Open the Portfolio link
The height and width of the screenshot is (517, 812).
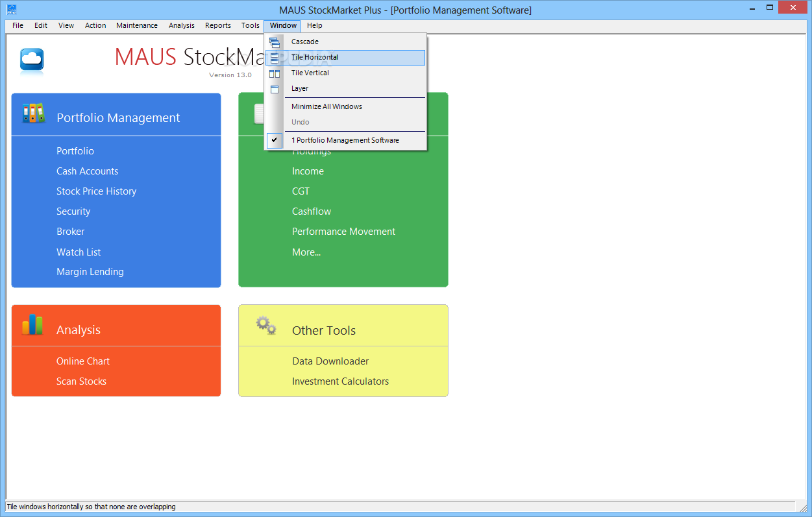point(75,151)
